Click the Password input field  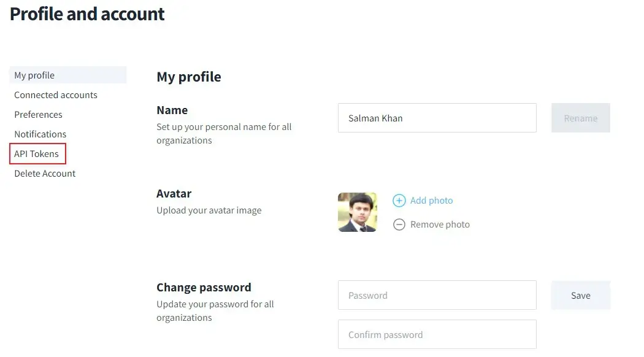pyautogui.click(x=437, y=295)
